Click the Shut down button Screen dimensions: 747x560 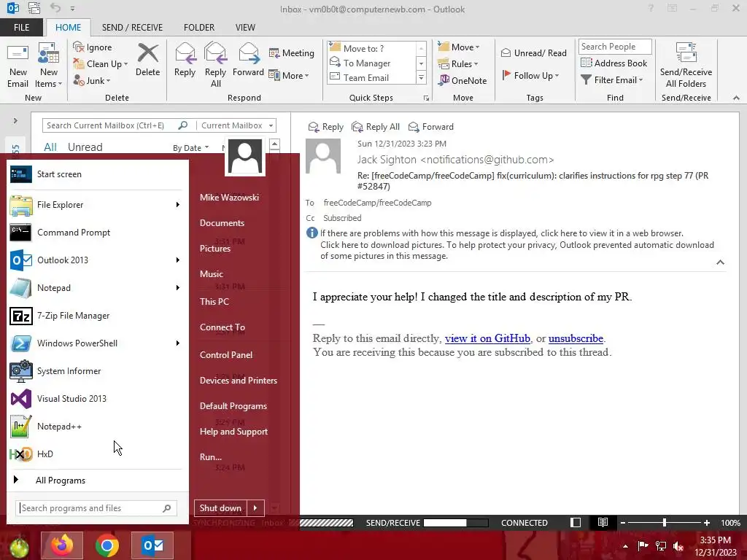tap(220, 508)
